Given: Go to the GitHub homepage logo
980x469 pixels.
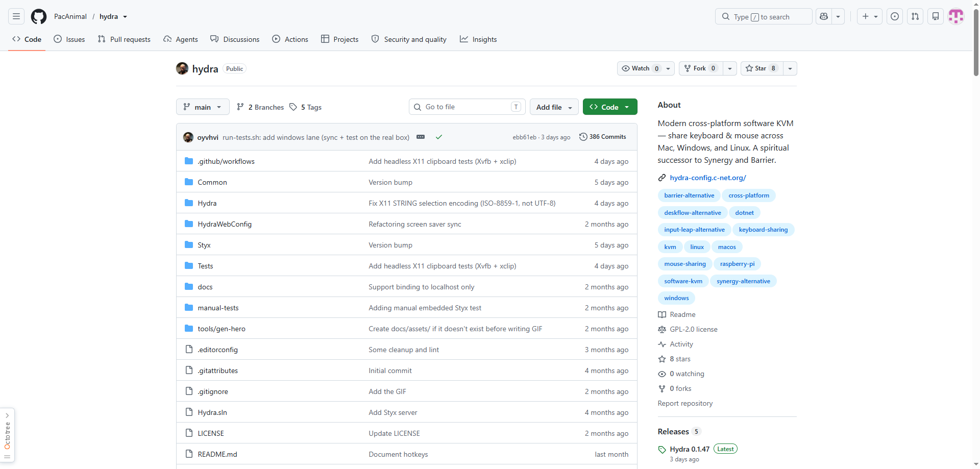Looking at the screenshot, I should pyautogui.click(x=39, y=16).
